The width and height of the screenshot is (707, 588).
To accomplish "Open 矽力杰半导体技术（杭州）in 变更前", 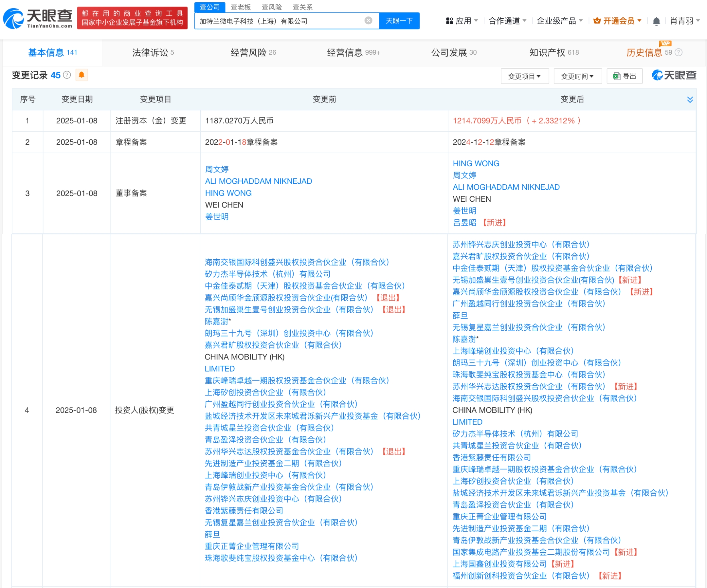I will pos(268,274).
